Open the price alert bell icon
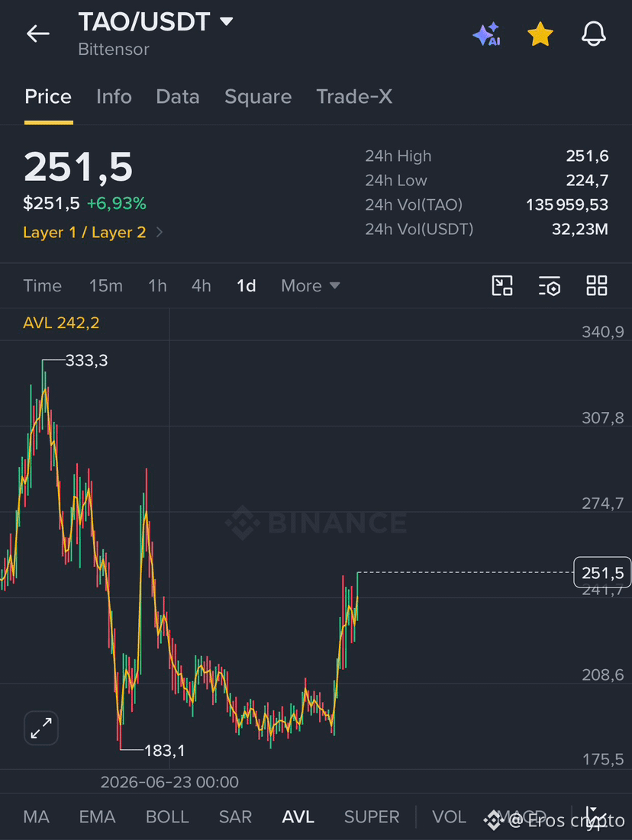The width and height of the screenshot is (632, 840). [x=593, y=34]
